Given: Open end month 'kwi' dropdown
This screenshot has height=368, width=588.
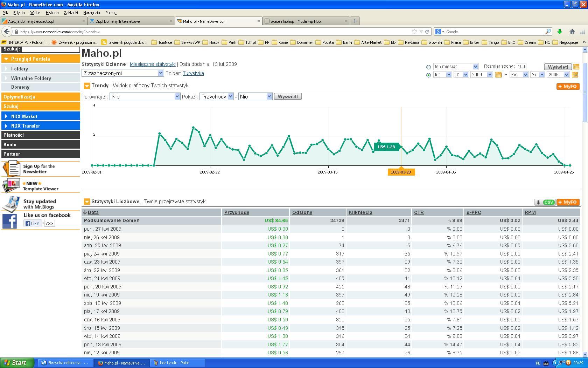Looking at the screenshot, I should (519, 75).
